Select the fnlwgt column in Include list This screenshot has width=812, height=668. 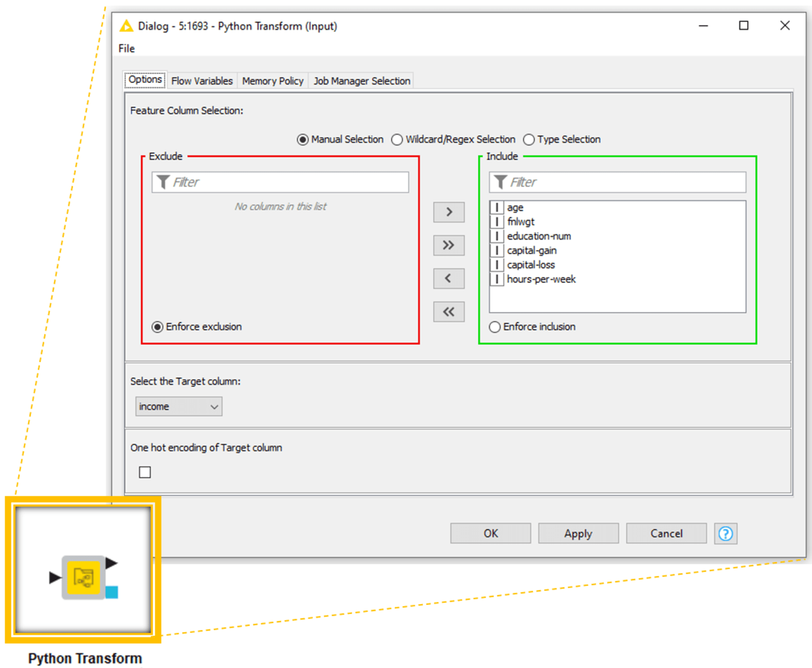tap(617, 222)
